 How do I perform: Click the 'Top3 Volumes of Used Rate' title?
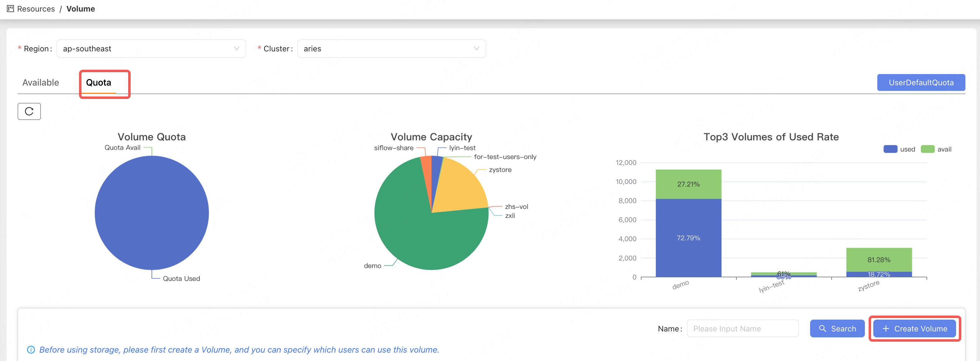[771, 137]
